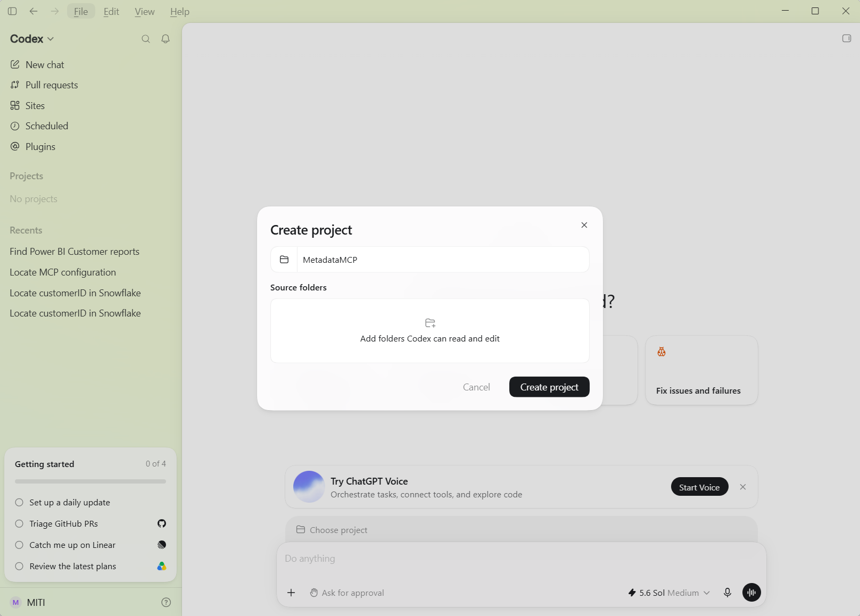
Task: Edit the MetadataMCP project name field
Action: pyautogui.click(x=443, y=260)
